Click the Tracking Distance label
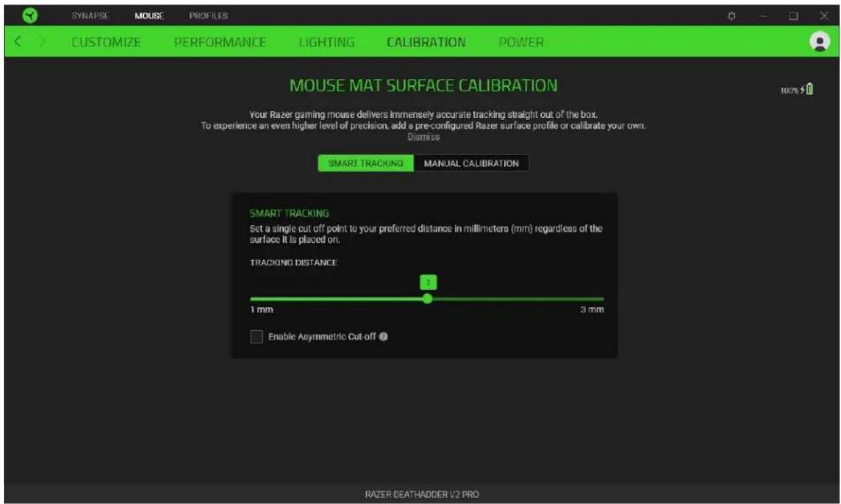Viewport: 841px width, 504px height. (293, 263)
